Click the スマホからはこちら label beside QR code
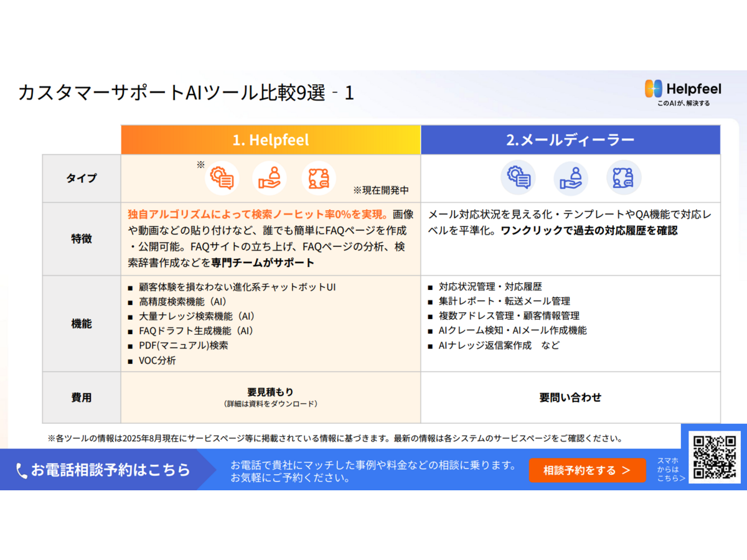Viewport: 747px width, 560px height. tap(670, 470)
